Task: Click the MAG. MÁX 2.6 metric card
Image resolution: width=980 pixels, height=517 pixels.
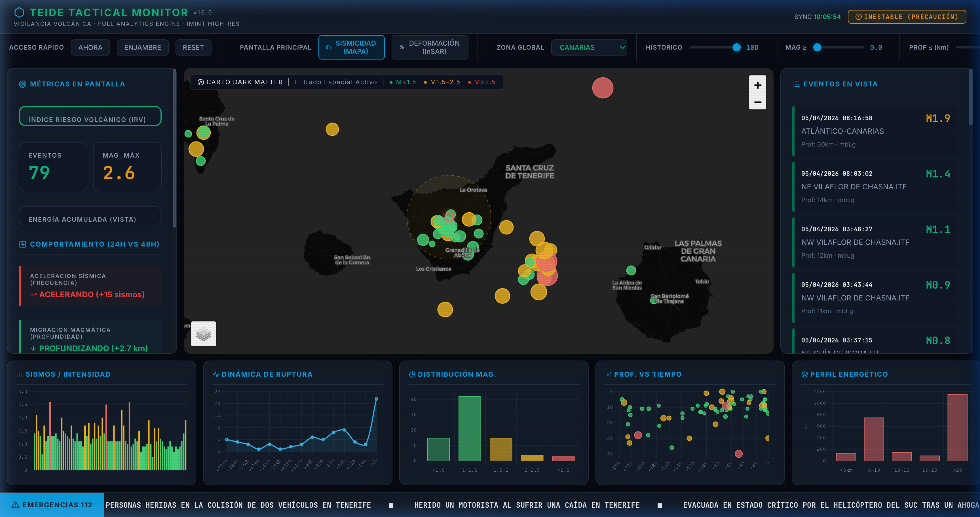Action: pyautogui.click(x=127, y=166)
